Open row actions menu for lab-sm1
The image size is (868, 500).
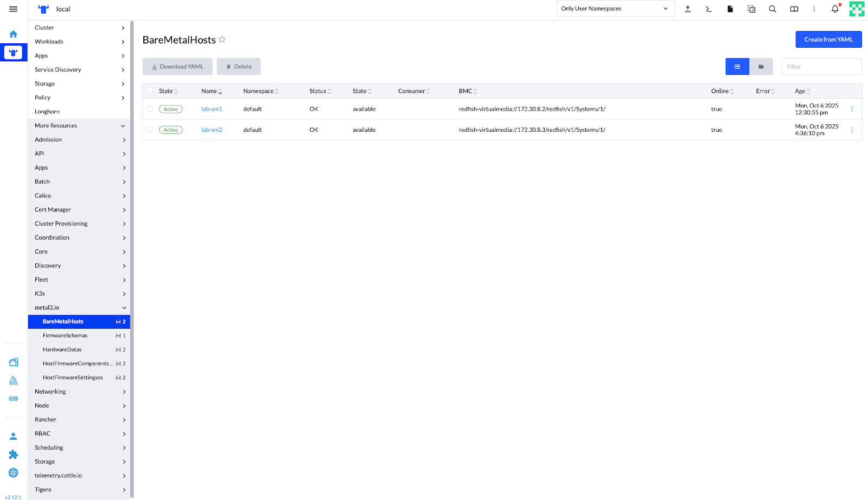click(852, 109)
